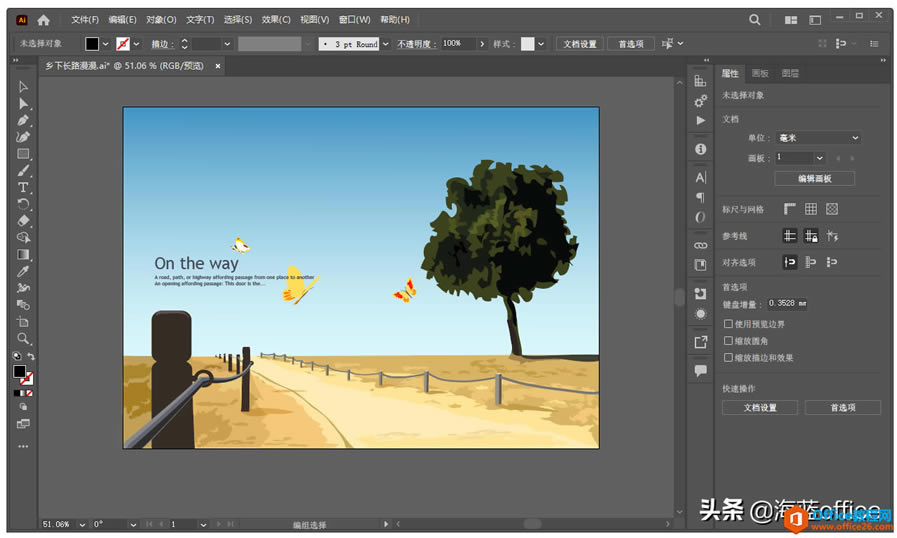This screenshot has width=897, height=538.
Task: Open the 3 pt Round brush dropdown
Action: coord(386,44)
